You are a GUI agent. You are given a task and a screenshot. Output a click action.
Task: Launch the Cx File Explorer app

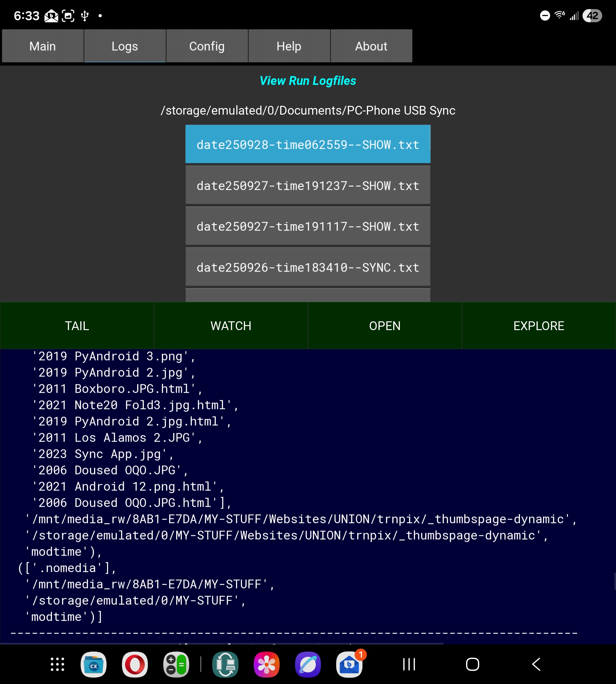click(x=93, y=664)
